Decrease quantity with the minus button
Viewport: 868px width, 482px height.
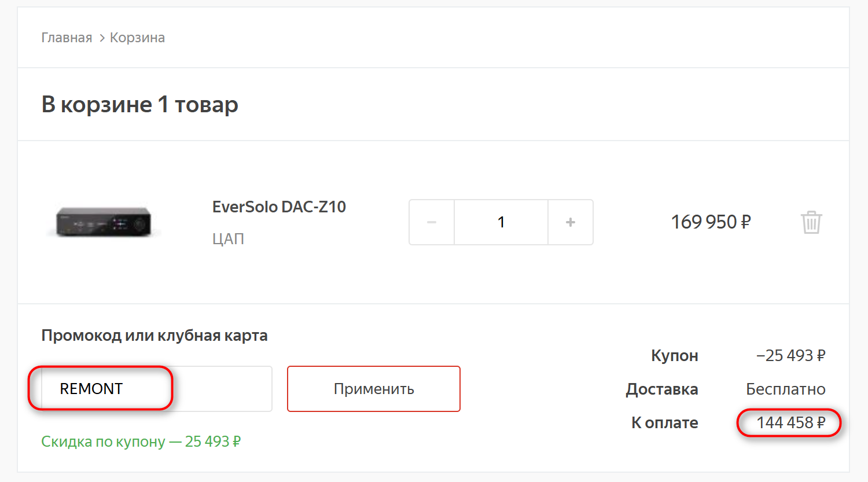[432, 222]
